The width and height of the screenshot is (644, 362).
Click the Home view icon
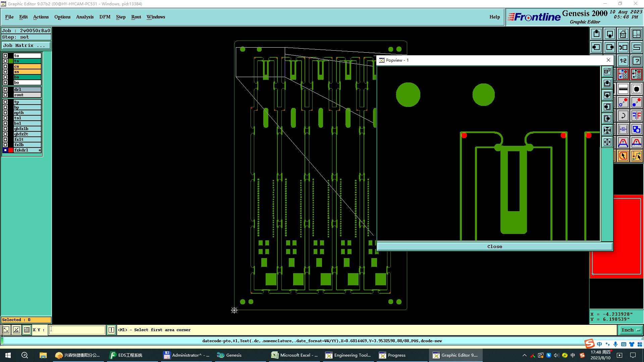[x=623, y=34]
